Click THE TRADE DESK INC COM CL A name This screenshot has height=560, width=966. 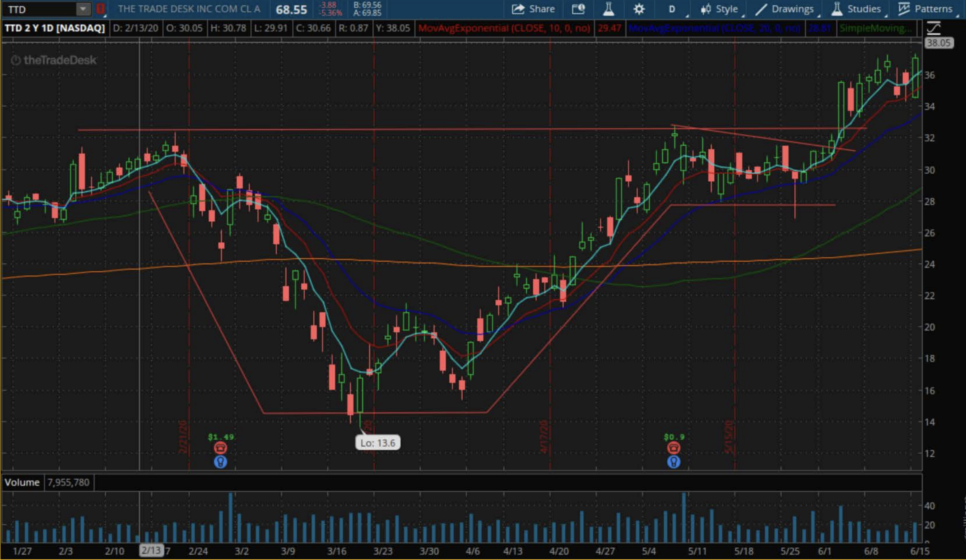189,9
